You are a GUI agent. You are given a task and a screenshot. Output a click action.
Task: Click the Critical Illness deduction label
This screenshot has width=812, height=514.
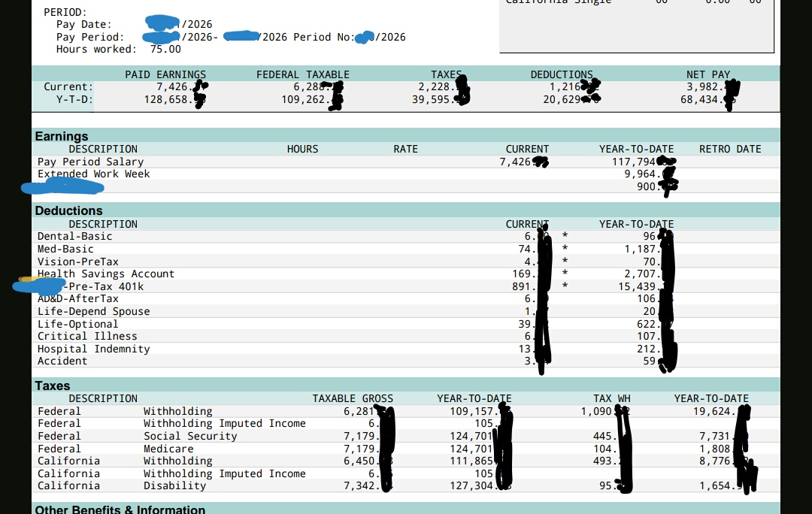point(87,337)
